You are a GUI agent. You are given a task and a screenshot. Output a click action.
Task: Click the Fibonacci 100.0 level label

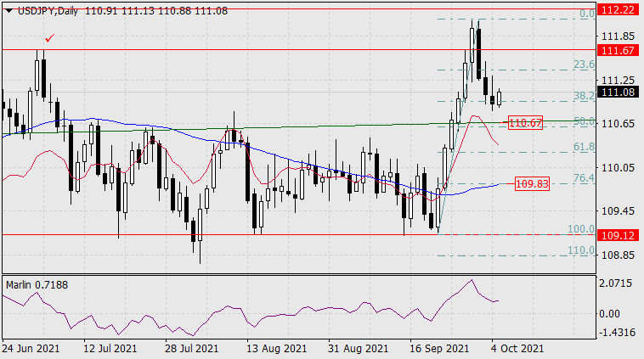(581, 229)
